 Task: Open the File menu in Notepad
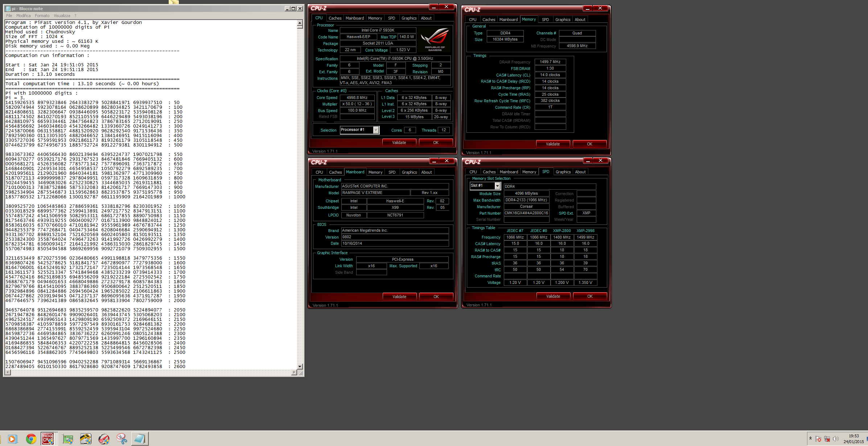pyautogui.click(x=9, y=16)
